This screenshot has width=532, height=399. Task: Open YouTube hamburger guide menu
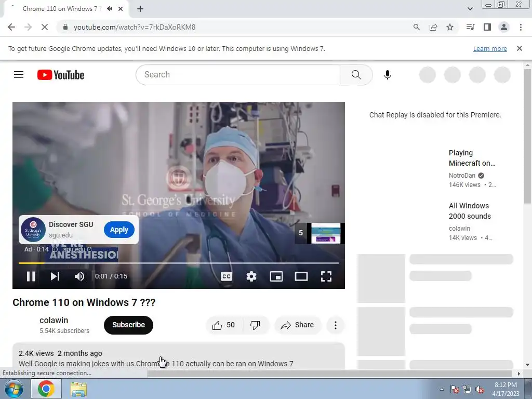coord(19,75)
